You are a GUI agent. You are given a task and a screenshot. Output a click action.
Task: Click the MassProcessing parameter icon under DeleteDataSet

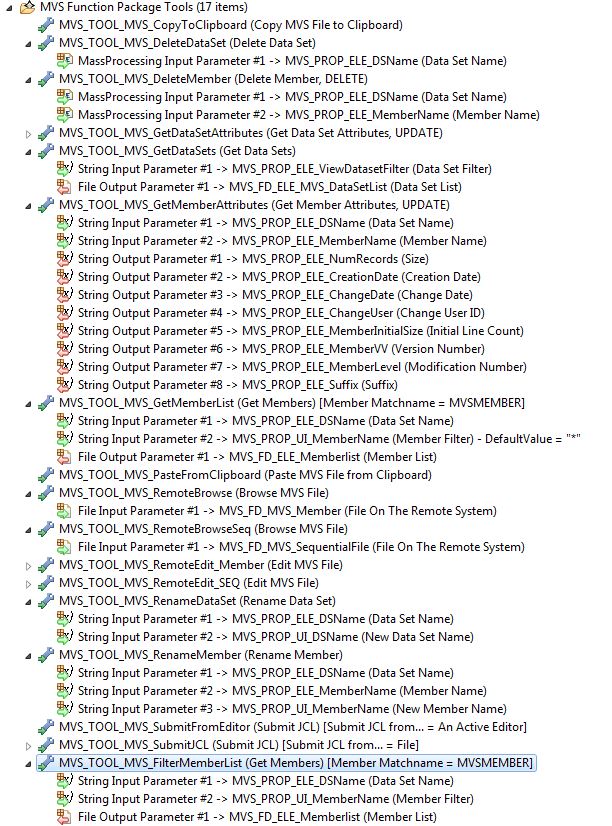65,61
